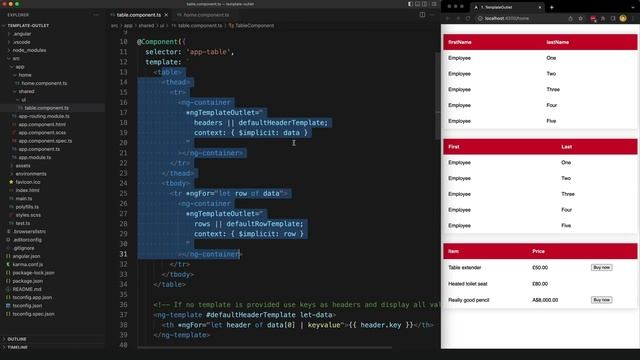Select table.component.ts in Explorer tree
The height and width of the screenshot is (360, 640).
pos(47,108)
